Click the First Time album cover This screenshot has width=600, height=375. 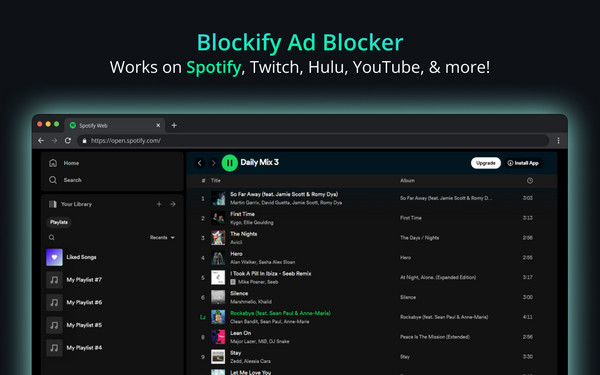click(x=218, y=218)
